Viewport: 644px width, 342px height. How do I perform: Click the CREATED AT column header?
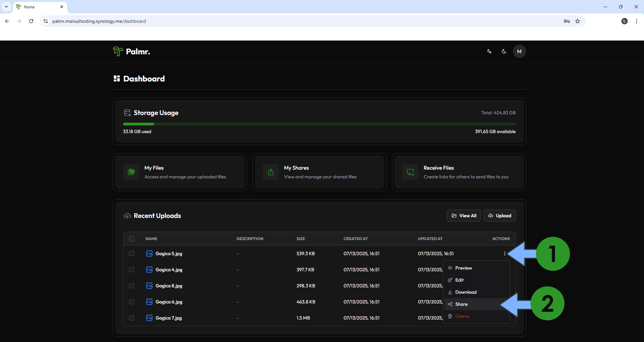pyautogui.click(x=355, y=239)
